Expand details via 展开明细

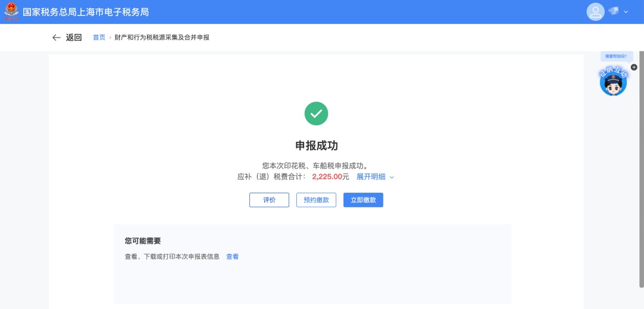pos(375,177)
